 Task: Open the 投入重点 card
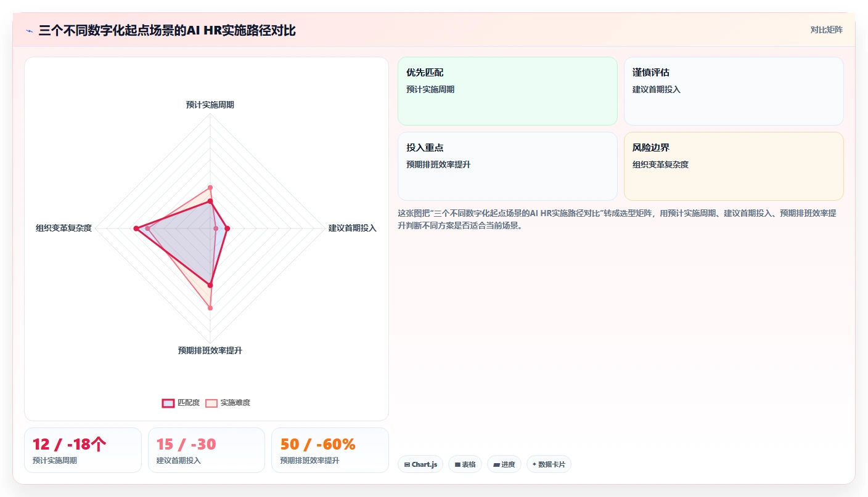pos(507,166)
